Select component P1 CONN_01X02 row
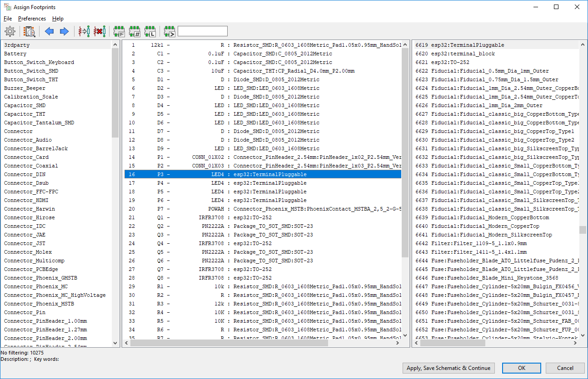 click(x=263, y=157)
